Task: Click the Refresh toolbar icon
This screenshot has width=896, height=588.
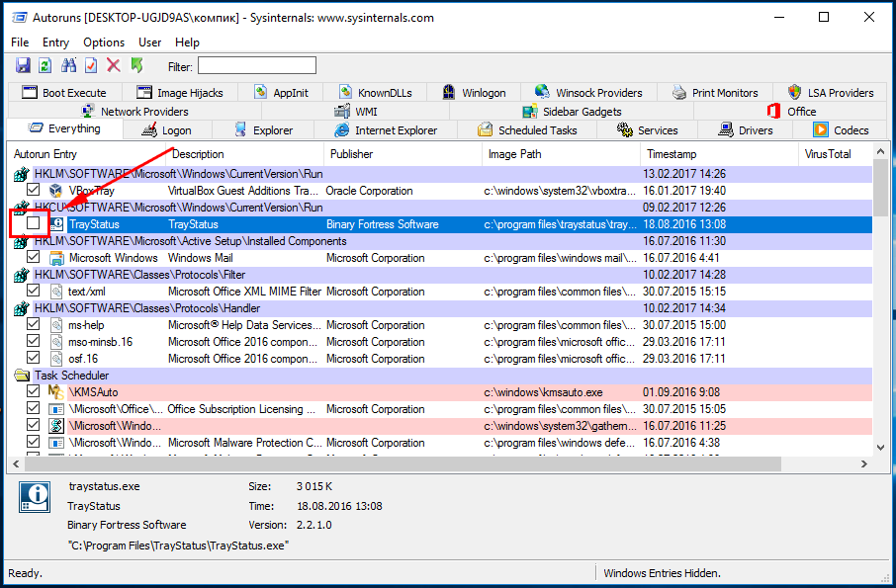Action: pyautogui.click(x=45, y=65)
